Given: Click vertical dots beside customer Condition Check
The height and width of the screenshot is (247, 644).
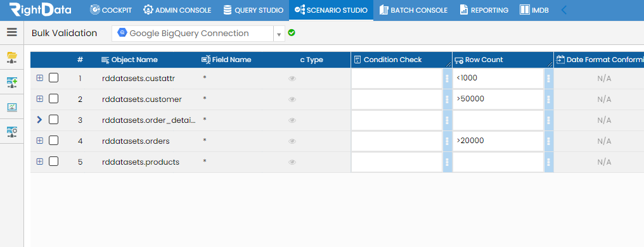Looking at the screenshot, I should pyautogui.click(x=447, y=99).
